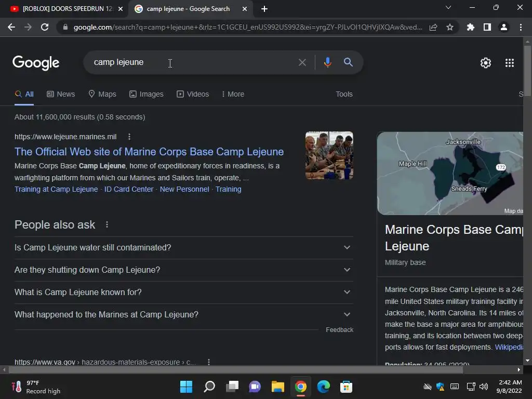This screenshot has height=399, width=532.
Task: Open Microsoft Store from the taskbar
Action: pyautogui.click(x=346, y=387)
